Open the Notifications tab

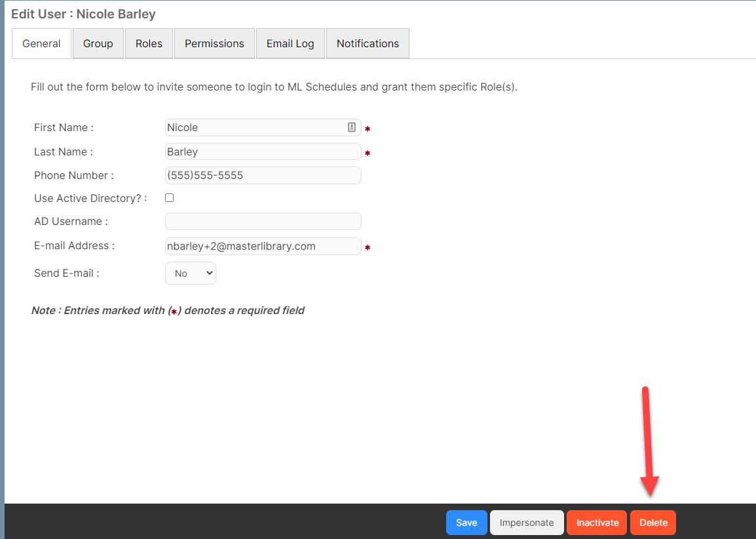coord(368,43)
